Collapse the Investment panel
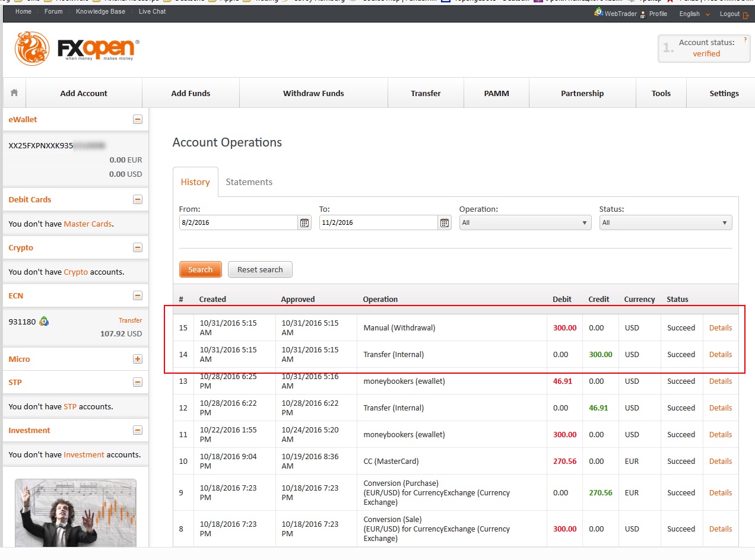The width and height of the screenshot is (755, 560). pos(138,430)
